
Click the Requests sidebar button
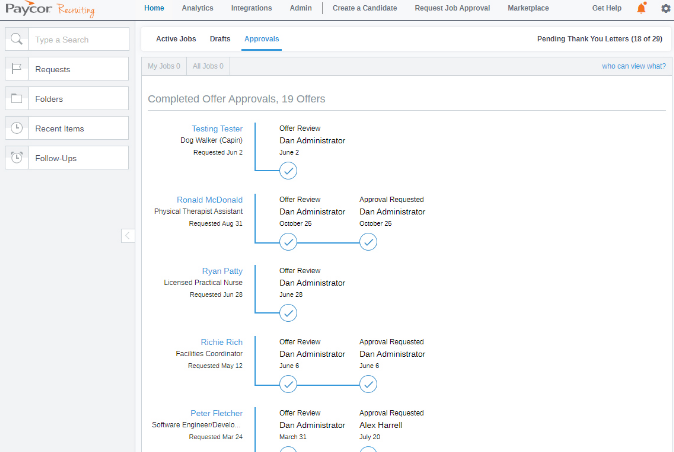point(67,69)
